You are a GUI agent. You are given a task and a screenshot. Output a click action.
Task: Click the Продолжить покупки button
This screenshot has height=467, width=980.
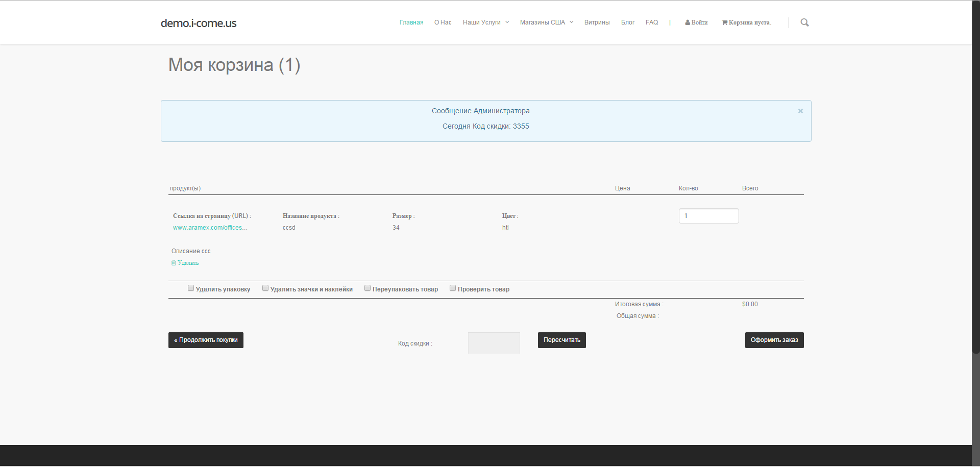pos(206,340)
